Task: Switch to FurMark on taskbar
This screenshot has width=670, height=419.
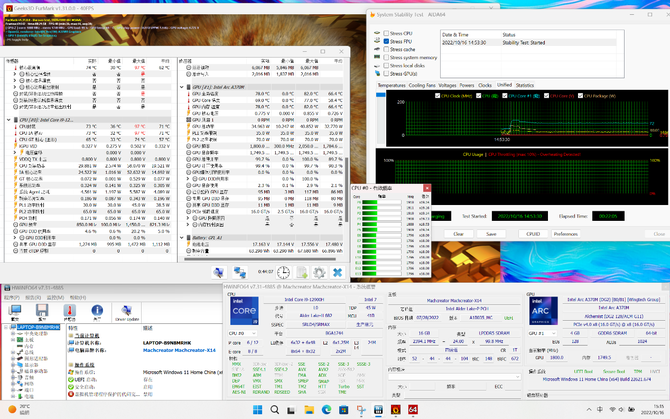Action: pyautogui.click(x=396, y=410)
